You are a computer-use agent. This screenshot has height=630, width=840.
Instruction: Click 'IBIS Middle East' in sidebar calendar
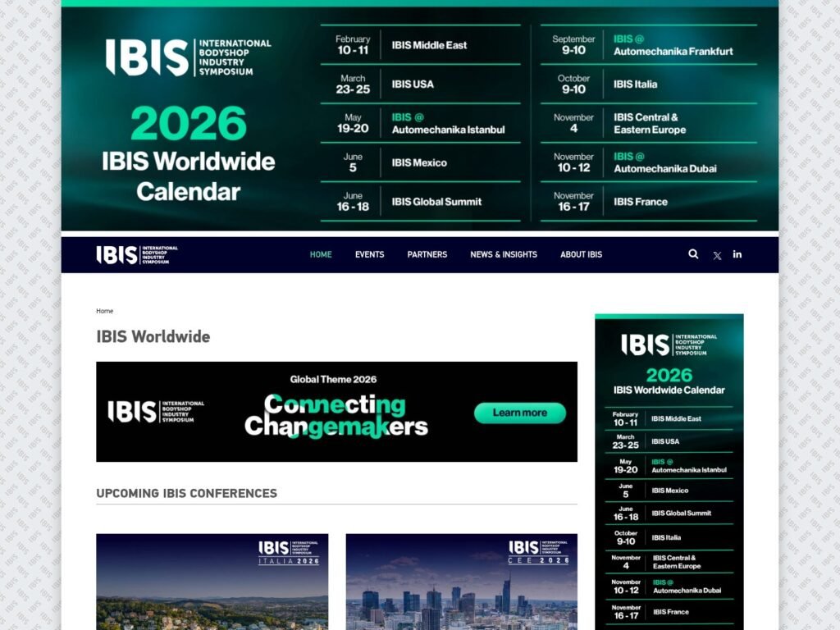[x=676, y=419]
